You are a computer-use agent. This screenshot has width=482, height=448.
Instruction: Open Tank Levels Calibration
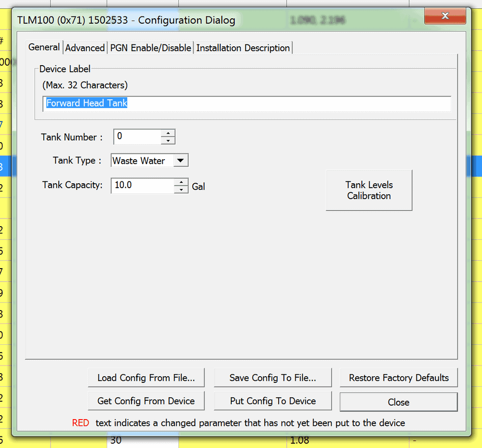[x=369, y=190]
